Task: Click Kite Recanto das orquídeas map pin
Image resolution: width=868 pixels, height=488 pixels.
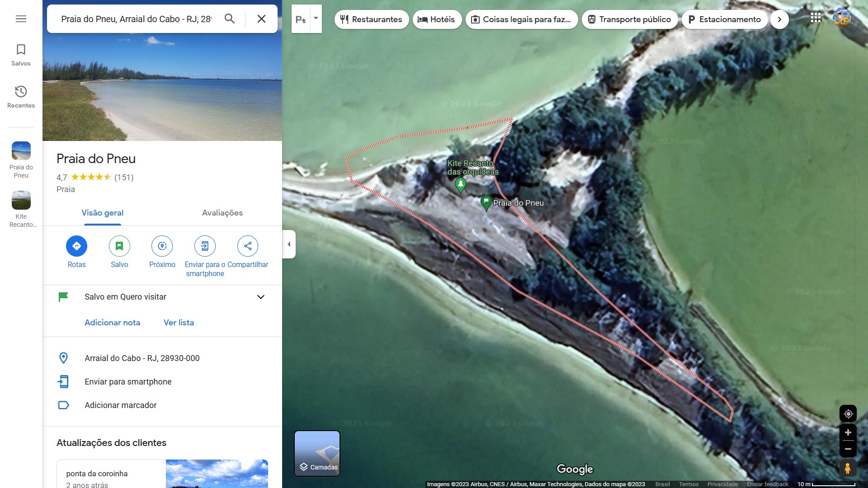Action: pos(460,185)
